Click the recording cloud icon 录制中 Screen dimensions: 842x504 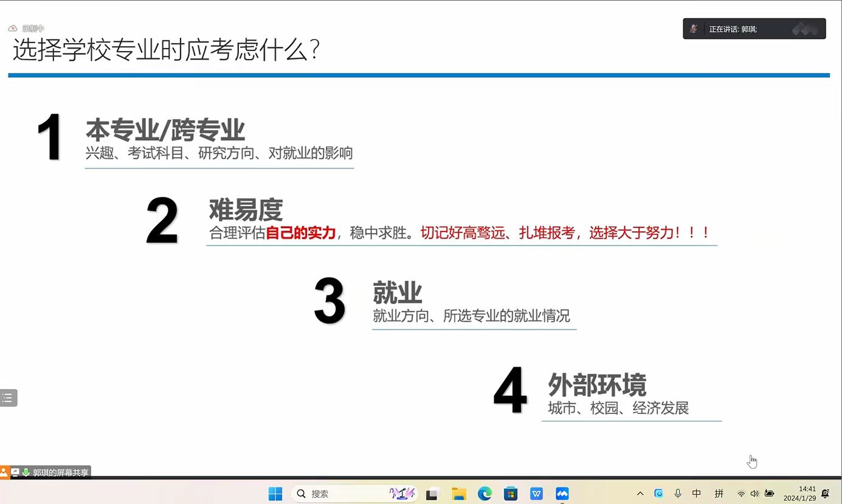[12, 28]
